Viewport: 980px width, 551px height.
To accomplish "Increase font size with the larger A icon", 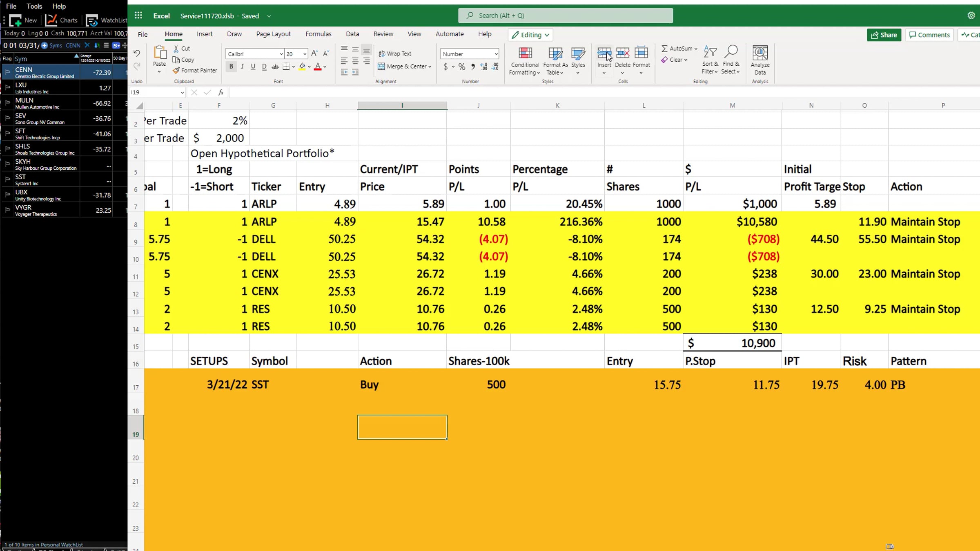I will (x=314, y=53).
